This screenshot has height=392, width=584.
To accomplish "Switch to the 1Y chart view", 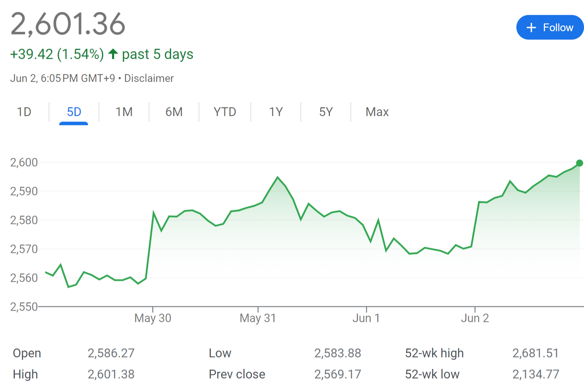I will (276, 112).
